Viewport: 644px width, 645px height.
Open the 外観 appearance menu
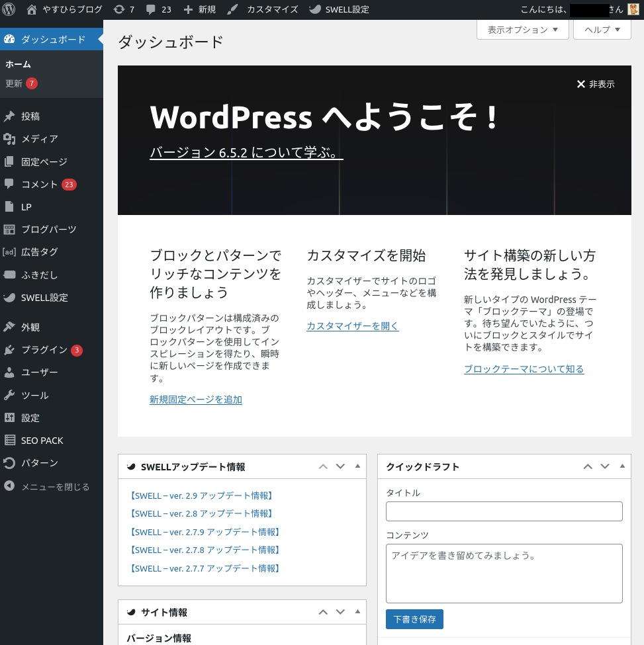pyautogui.click(x=30, y=327)
